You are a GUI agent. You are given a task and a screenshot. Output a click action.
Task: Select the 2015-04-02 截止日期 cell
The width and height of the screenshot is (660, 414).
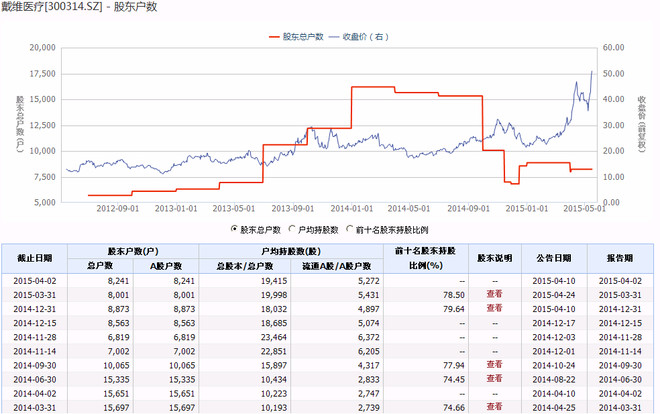click(x=35, y=281)
